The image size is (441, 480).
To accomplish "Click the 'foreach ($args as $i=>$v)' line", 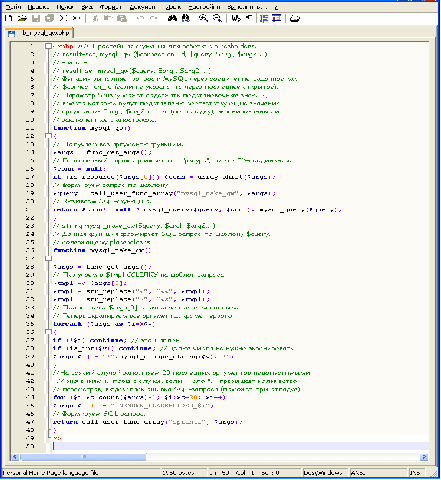I will point(104,324).
